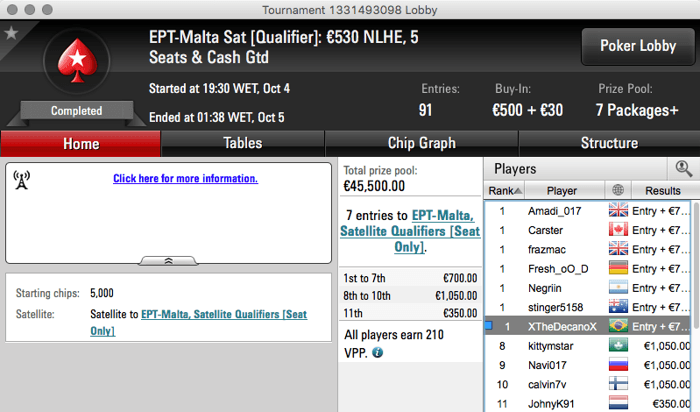Viewport: 700px width, 412px height.
Task: Click the Brazil flag next to XTheDecanoX
Action: pos(618,326)
